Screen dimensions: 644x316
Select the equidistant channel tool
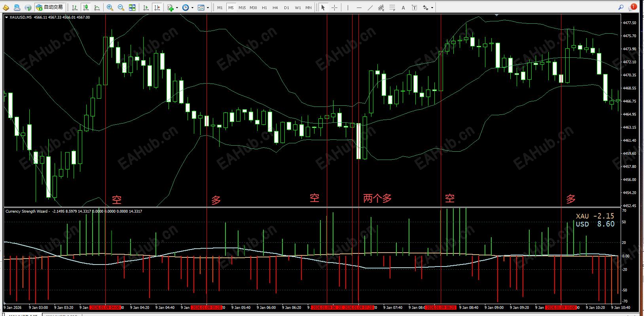[381, 8]
